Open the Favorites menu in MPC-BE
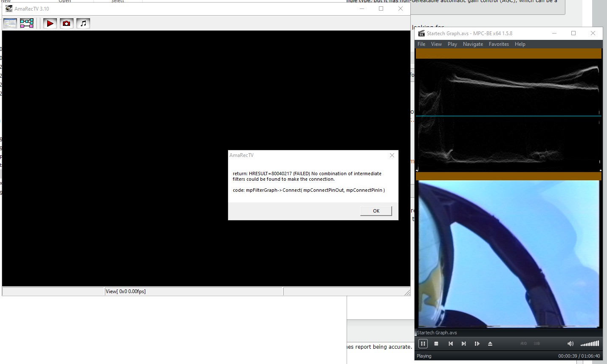This screenshot has height=364, width=607. pyautogui.click(x=499, y=44)
